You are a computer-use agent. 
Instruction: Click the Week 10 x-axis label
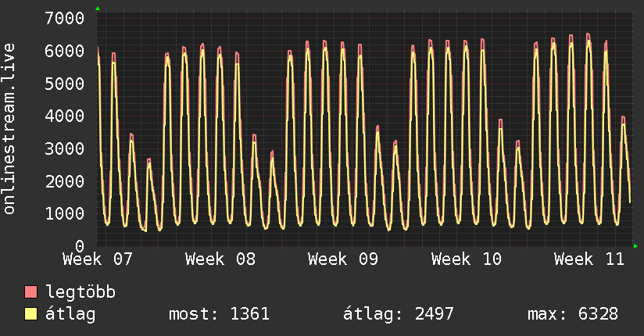coord(467,259)
